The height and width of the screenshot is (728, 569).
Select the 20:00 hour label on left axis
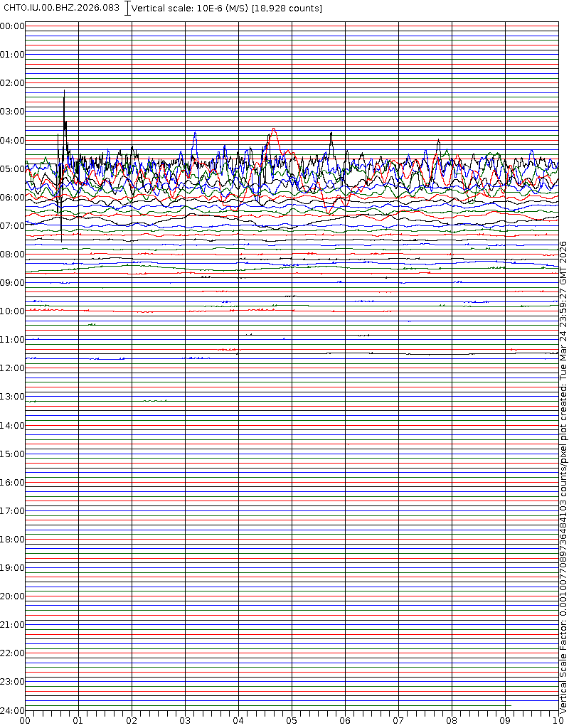tap(12, 596)
